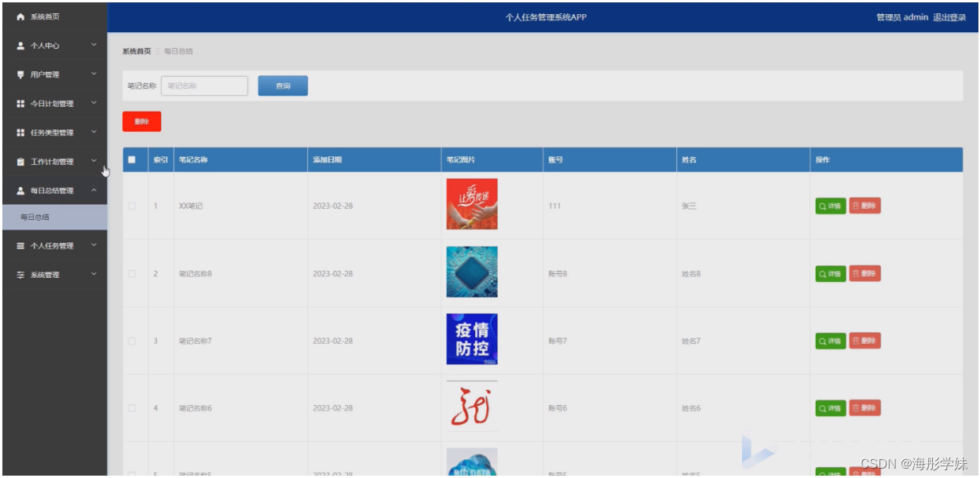
Task: Delete the XX笔记 row
Action: (x=865, y=206)
